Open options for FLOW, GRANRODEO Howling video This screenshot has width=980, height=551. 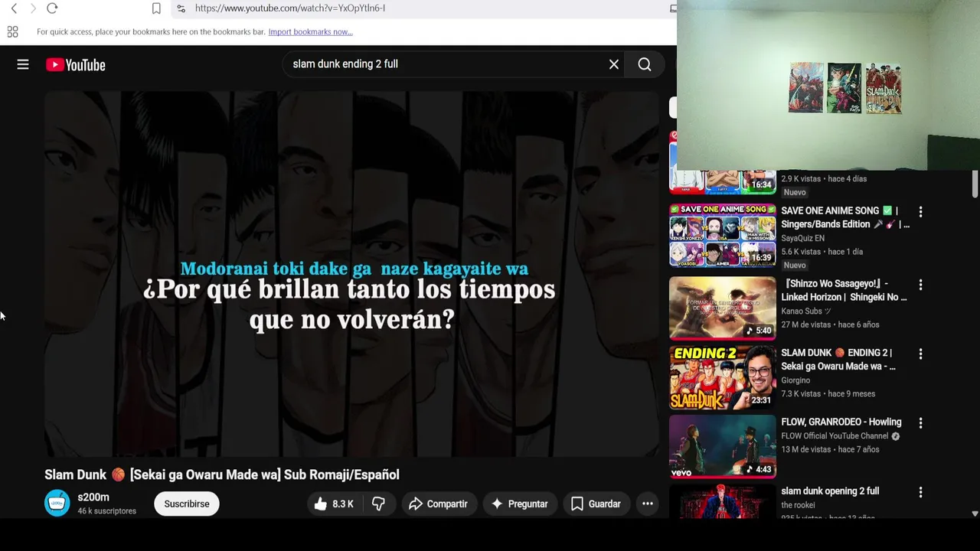[920, 423]
